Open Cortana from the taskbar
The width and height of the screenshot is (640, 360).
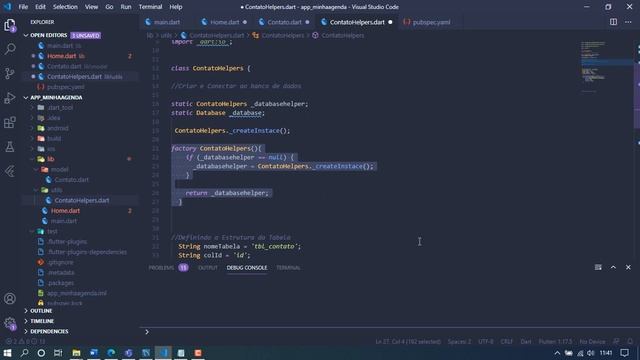[x=41, y=353]
